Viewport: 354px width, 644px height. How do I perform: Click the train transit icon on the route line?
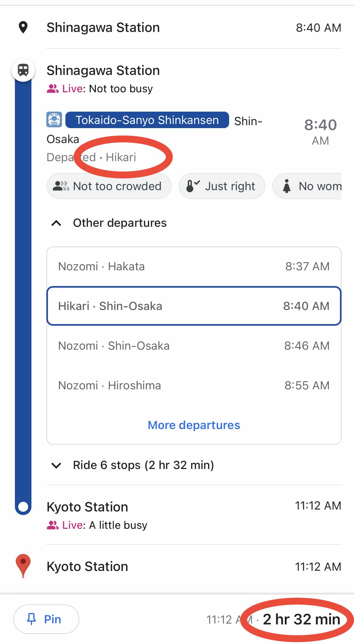[x=23, y=70]
